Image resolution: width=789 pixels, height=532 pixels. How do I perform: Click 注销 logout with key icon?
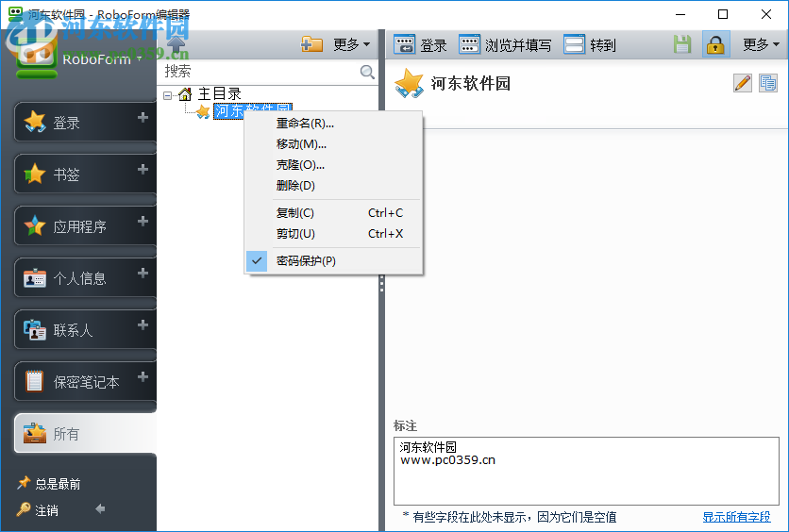point(38,510)
